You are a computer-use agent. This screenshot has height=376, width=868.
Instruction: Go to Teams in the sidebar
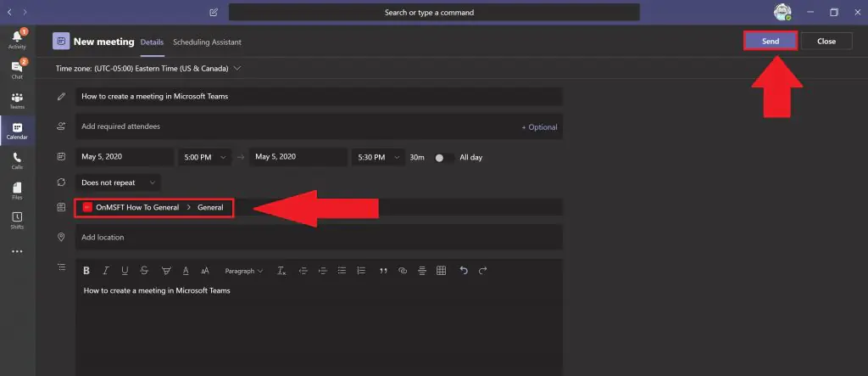pos(17,101)
